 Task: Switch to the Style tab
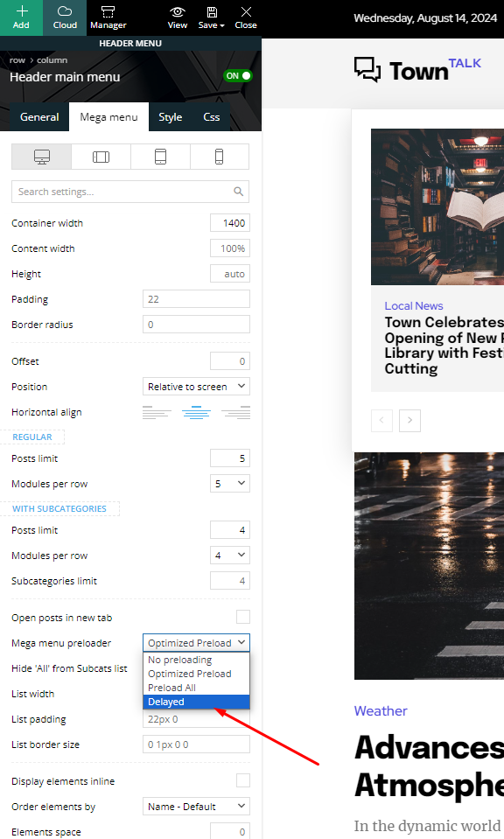point(170,117)
